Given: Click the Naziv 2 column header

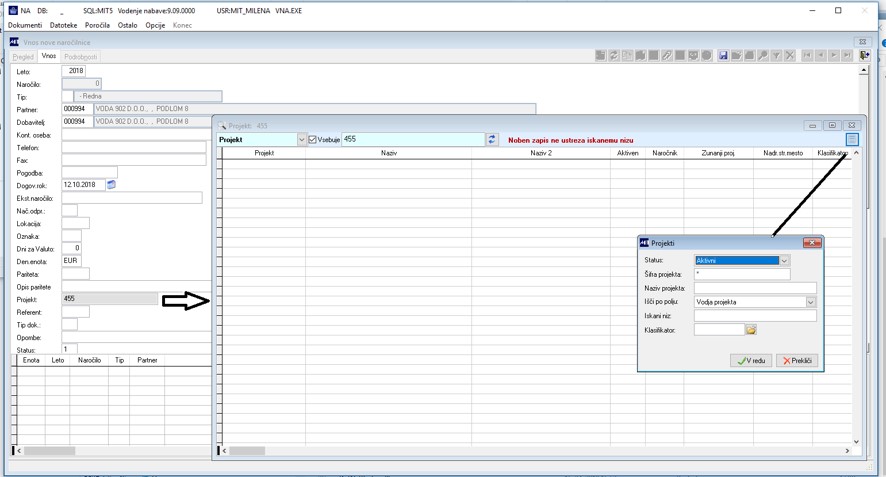Looking at the screenshot, I should click(x=541, y=153).
